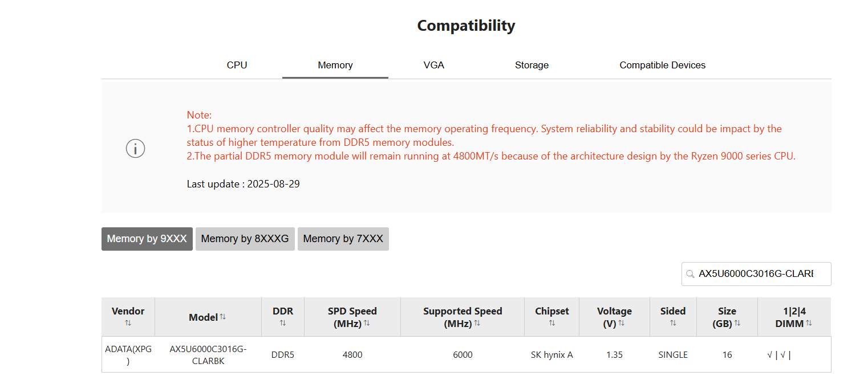The height and width of the screenshot is (380, 868).
Task: Sort the Model column with its arrows
Action: pos(223,317)
